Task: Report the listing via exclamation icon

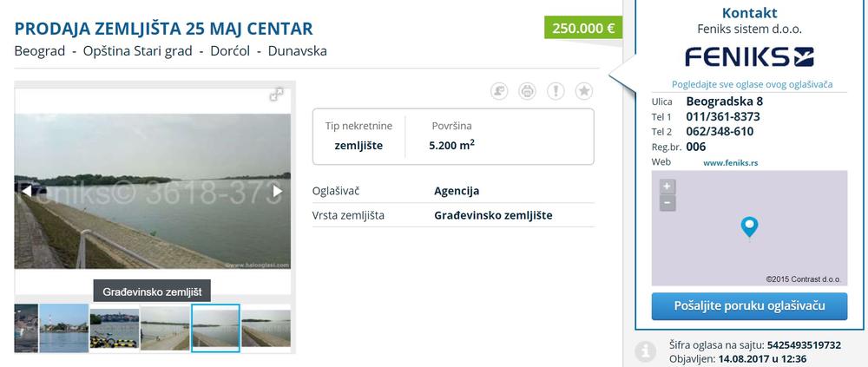Action: coord(556,91)
